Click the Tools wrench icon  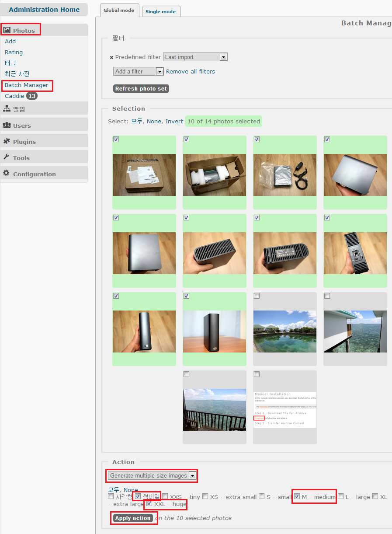pos(6,157)
